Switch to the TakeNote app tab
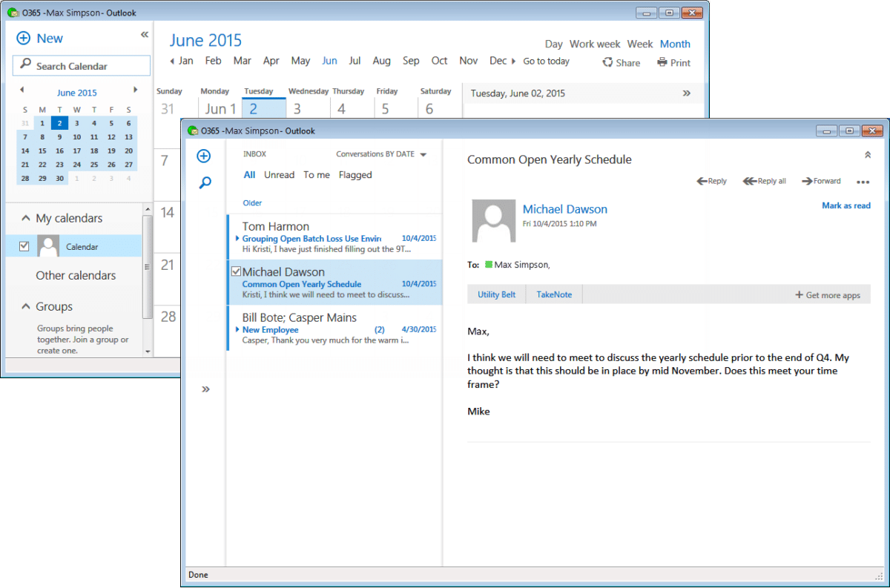This screenshot has width=890, height=588. click(x=553, y=294)
